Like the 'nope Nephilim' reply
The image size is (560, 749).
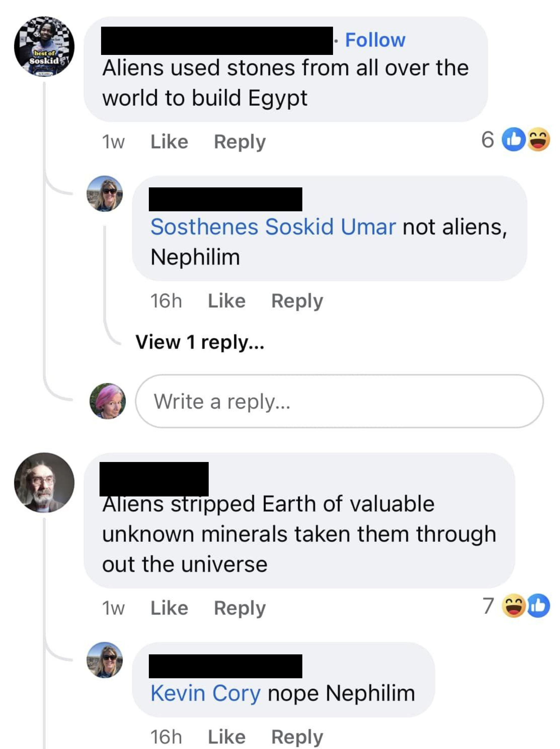tap(226, 737)
